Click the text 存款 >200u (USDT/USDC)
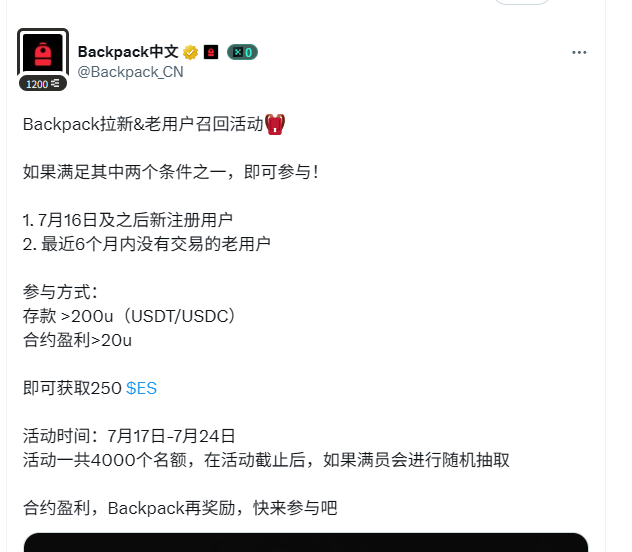This screenshot has height=552, width=632. (129, 316)
